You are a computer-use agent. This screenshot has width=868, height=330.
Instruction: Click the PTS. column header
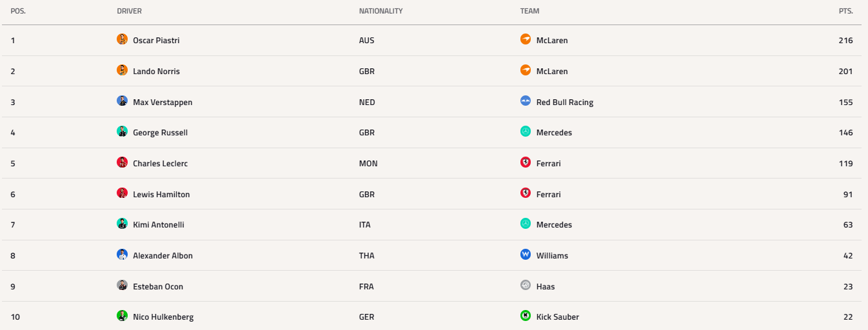pos(846,11)
